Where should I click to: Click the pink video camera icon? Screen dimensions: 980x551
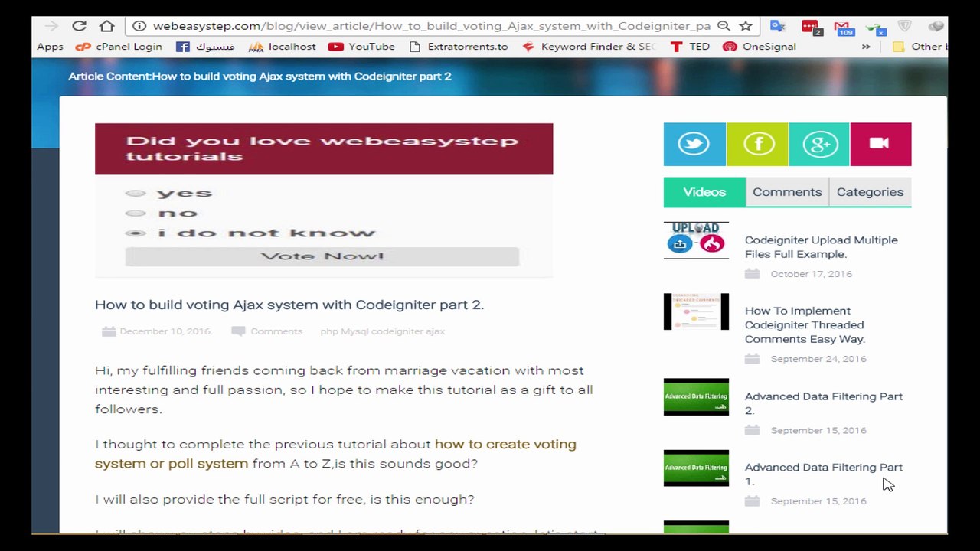[x=880, y=144]
